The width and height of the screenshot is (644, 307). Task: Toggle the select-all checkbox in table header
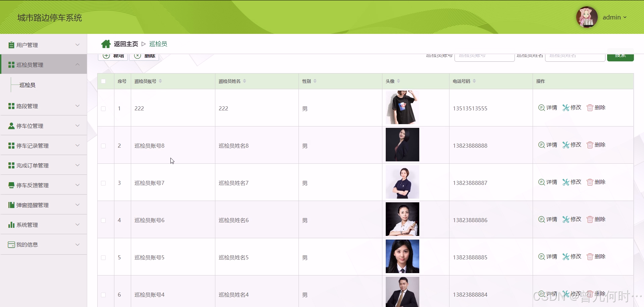(x=103, y=81)
